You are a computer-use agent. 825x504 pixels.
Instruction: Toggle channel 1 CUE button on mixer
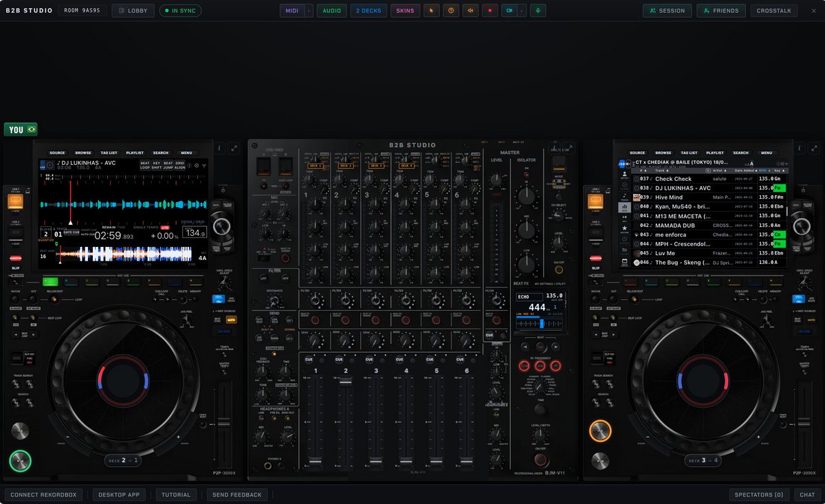(x=309, y=360)
